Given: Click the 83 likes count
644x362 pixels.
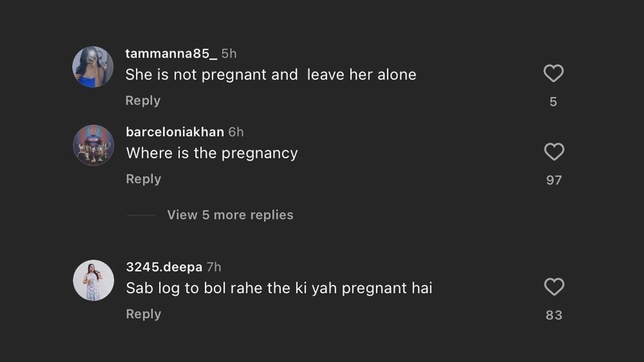Looking at the screenshot, I should click(554, 315).
